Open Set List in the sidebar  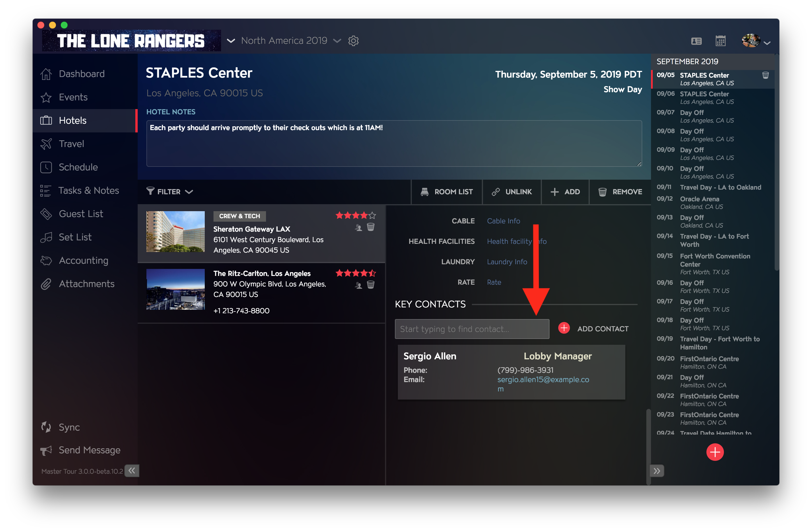pos(75,237)
